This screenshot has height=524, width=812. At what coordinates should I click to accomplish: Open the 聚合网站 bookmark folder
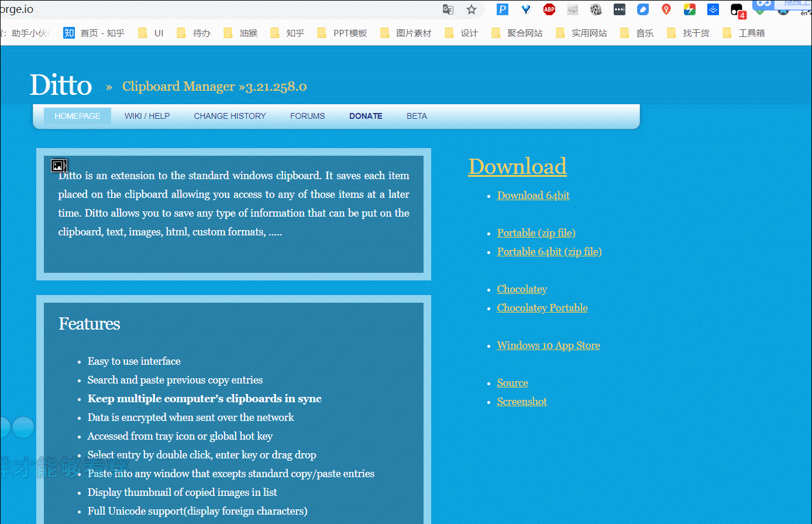point(517,33)
